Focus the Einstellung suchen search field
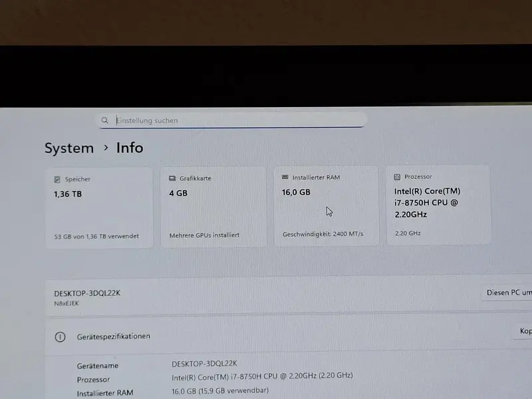 tap(233, 120)
